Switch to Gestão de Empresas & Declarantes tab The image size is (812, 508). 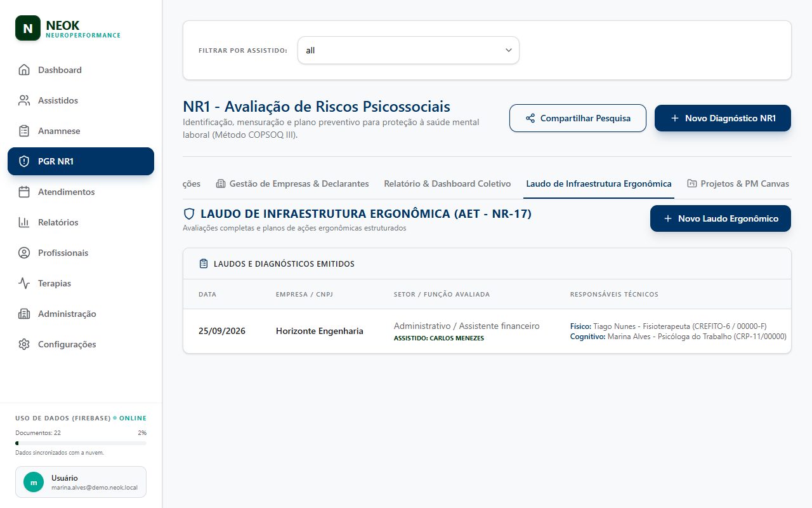point(292,184)
